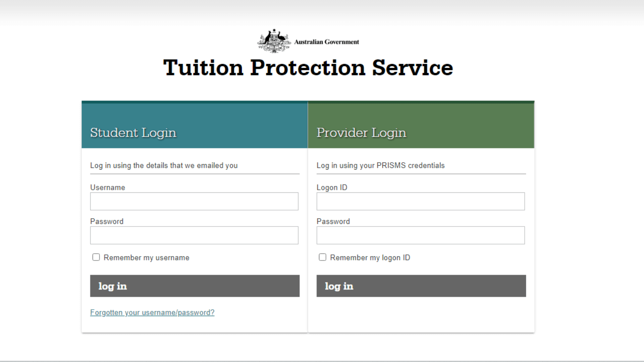Toggle Remember my username checkbox
The width and height of the screenshot is (644, 362).
click(96, 257)
